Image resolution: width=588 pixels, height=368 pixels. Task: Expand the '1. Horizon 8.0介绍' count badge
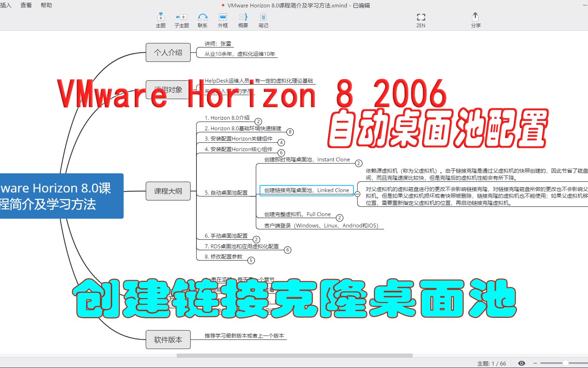[x=258, y=121]
